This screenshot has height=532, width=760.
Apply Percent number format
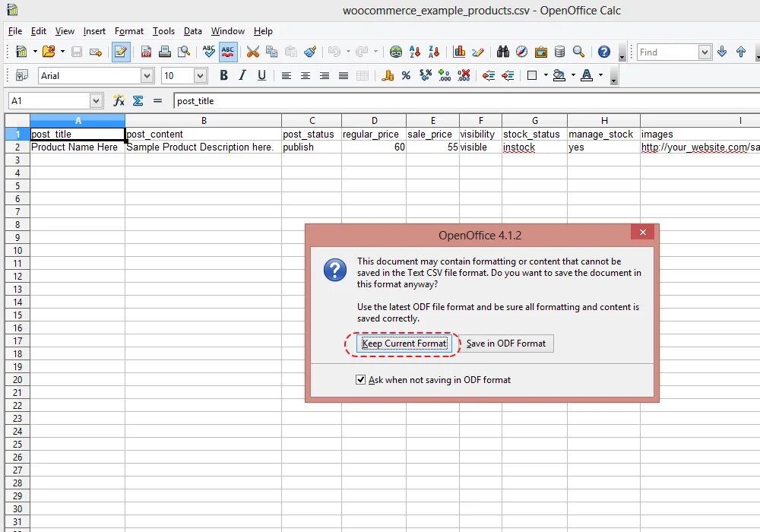tap(406, 75)
